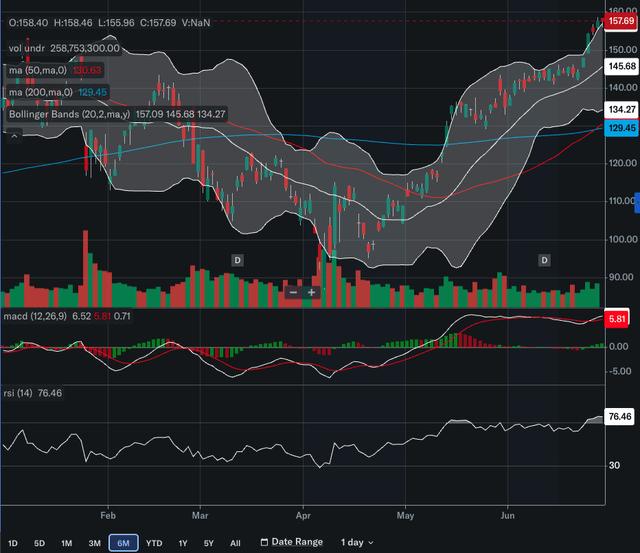Click the 5.81 MACD signal value tag
Image resolution: width=640 pixels, height=553 pixels.
click(x=617, y=318)
